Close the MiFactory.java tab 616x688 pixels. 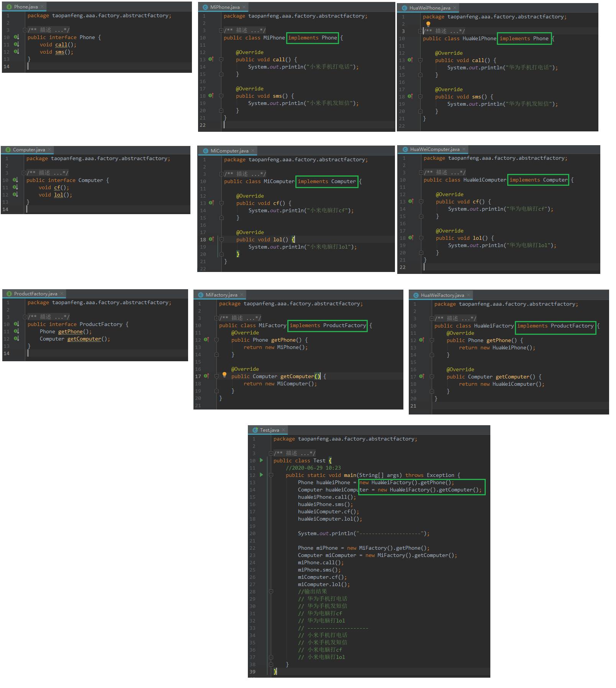242,295
